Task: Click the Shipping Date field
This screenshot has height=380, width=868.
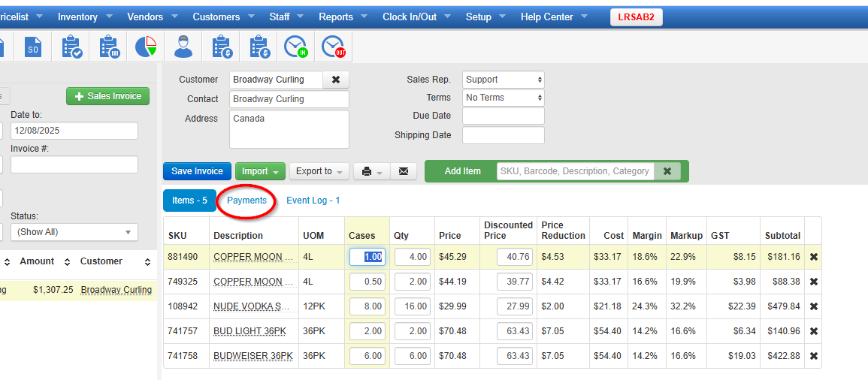Action: click(504, 135)
